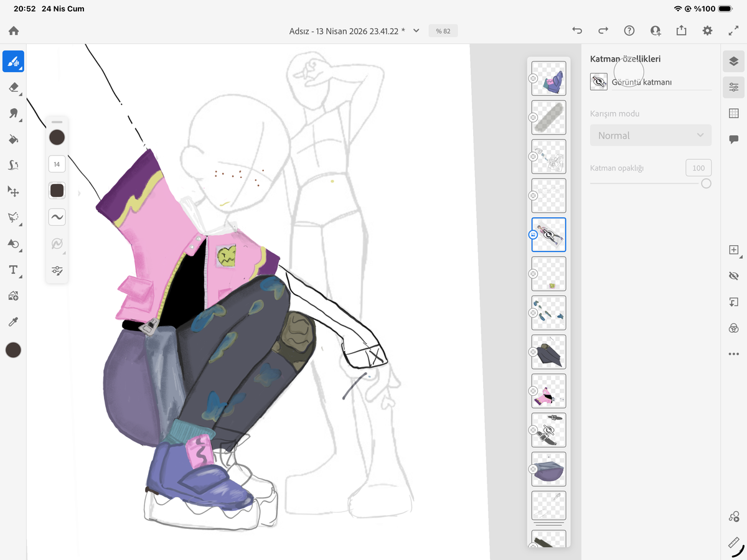This screenshot has height=560, width=747.
Task: Open the comments panel
Action: [733, 139]
